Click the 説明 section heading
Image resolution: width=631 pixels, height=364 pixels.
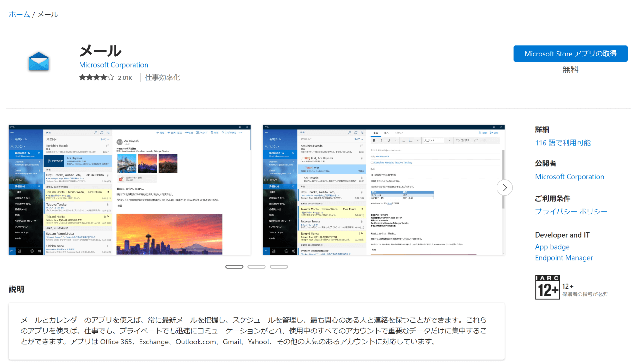16,289
